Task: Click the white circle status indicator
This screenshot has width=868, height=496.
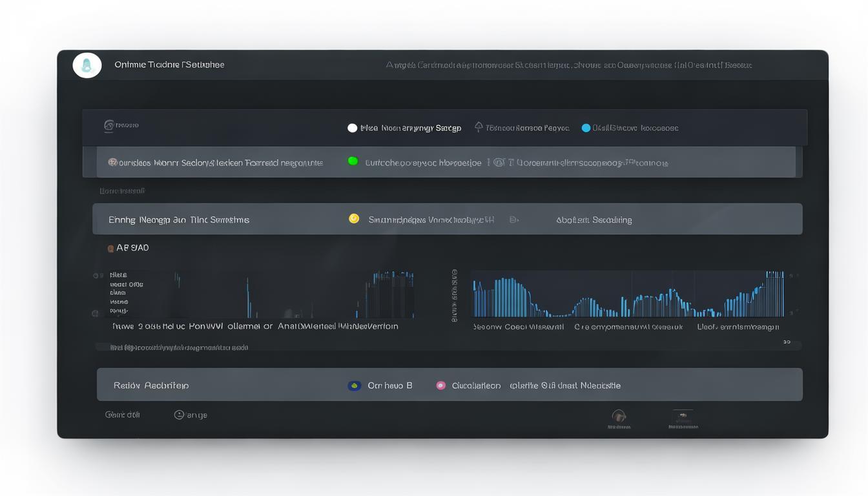Action: 352,128
